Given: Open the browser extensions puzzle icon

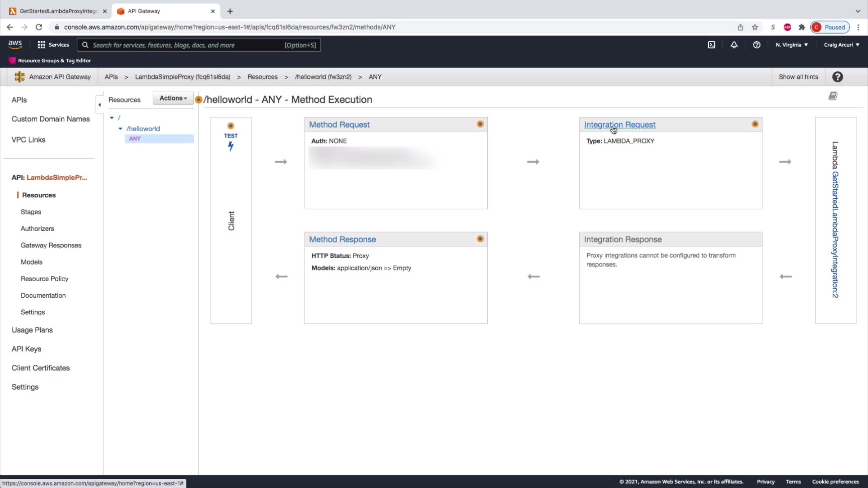Looking at the screenshot, I should 802,27.
